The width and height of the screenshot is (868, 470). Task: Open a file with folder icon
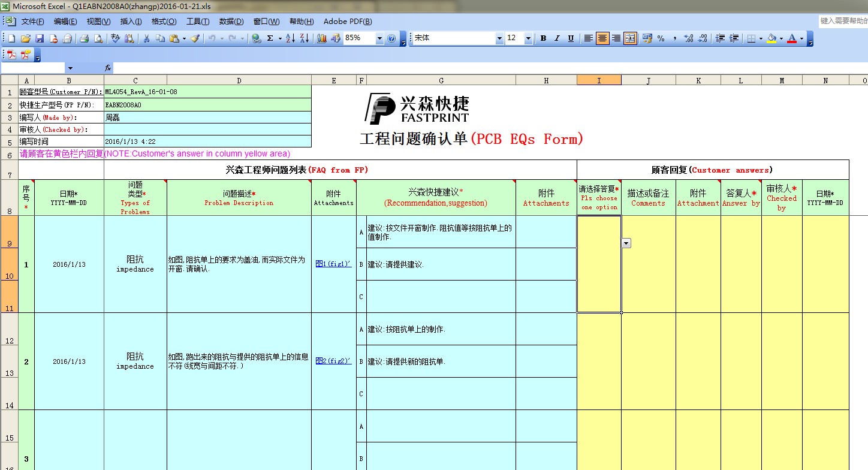pyautogui.click(x=25, y=38)
